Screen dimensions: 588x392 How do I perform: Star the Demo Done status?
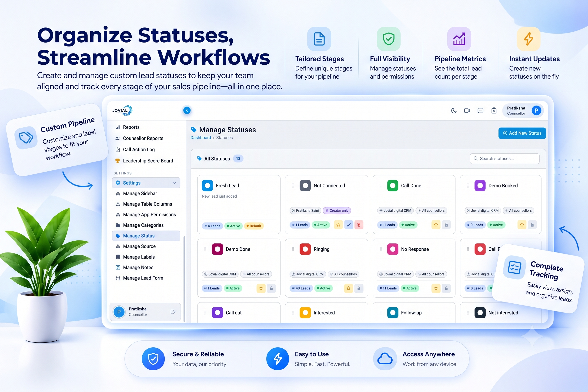click(x=261, y=288)
